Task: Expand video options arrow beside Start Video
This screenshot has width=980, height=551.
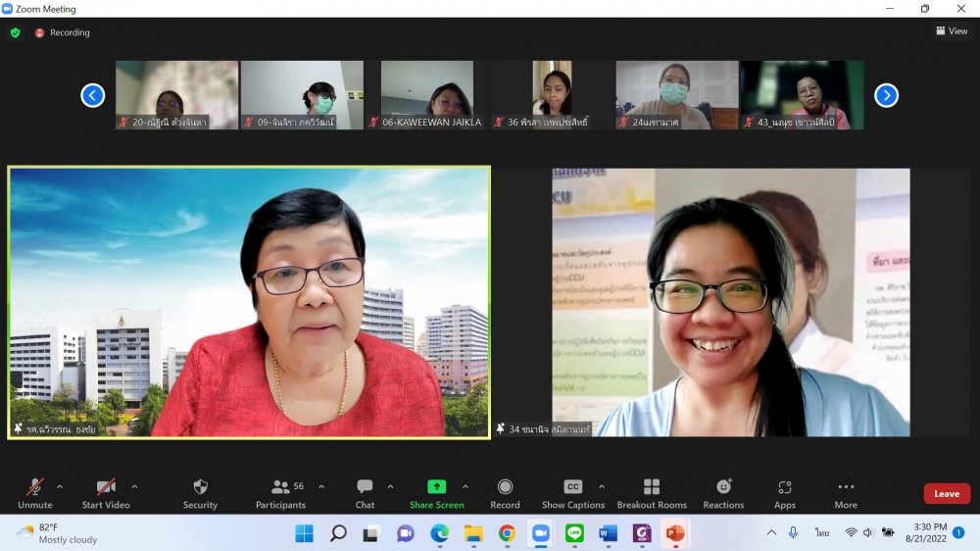Action: (134, 486)
